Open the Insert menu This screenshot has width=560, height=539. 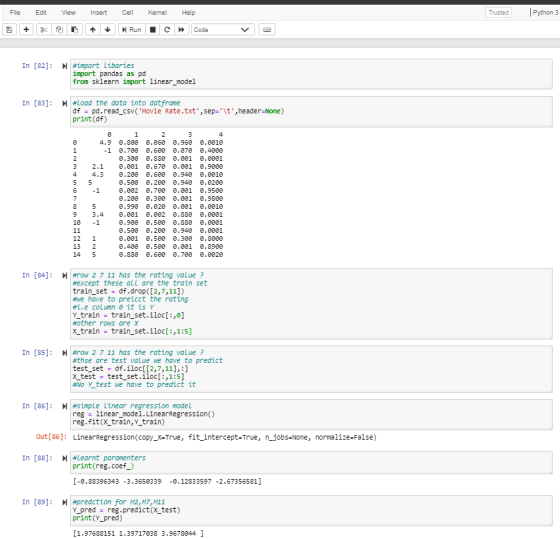(x=99, y=13)
